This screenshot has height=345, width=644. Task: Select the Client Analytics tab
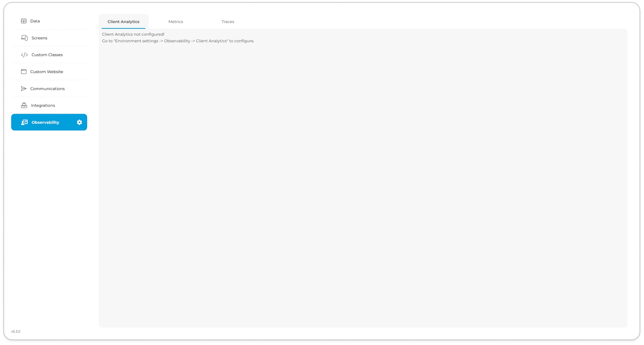pyautogui.click(x=123, y=22)
